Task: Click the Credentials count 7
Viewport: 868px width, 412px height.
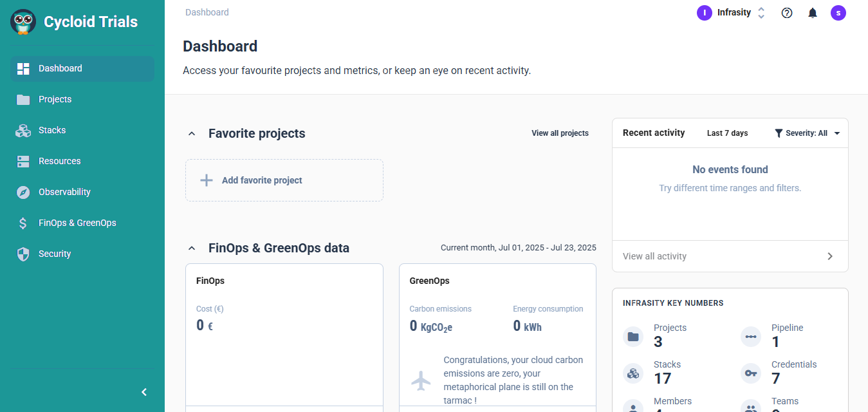Action: click(776, 379)
